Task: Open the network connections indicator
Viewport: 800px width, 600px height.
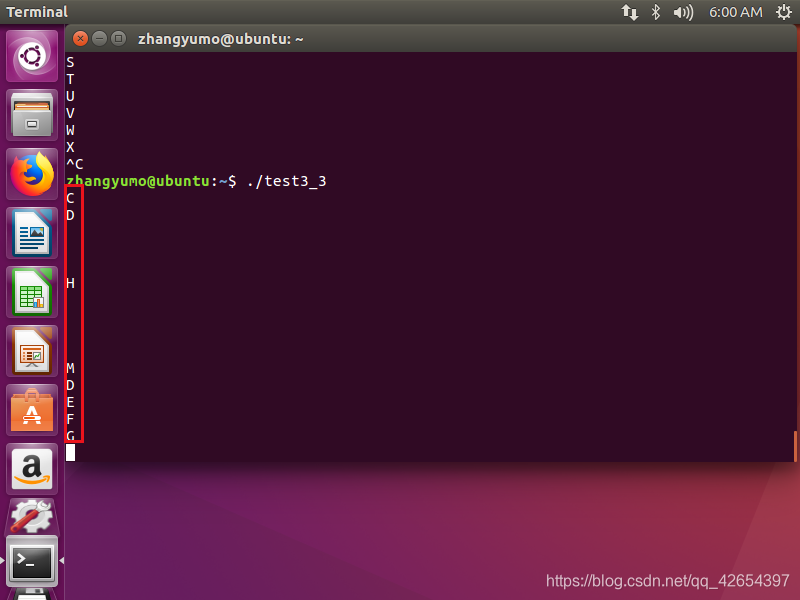Action: (630, 12)
